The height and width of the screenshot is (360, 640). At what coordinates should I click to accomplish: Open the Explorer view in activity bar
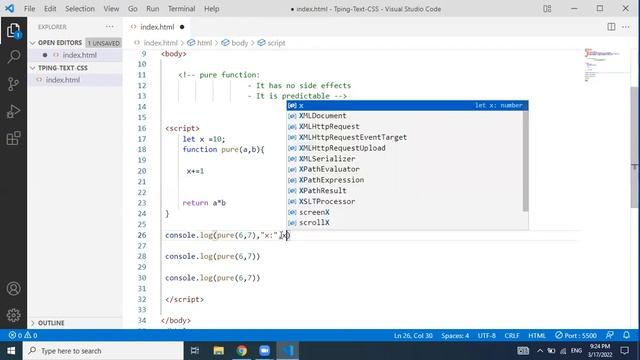pyautogui.click(x=13, y=31)
